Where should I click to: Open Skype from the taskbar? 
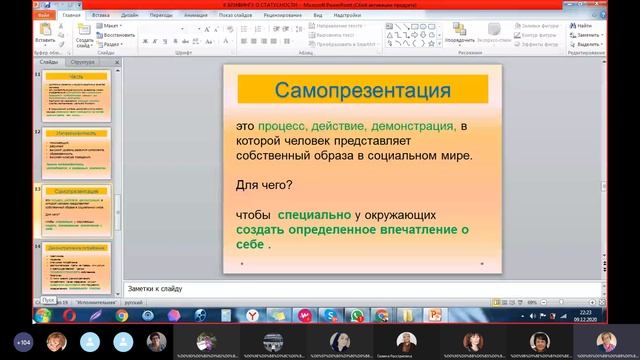330,316
